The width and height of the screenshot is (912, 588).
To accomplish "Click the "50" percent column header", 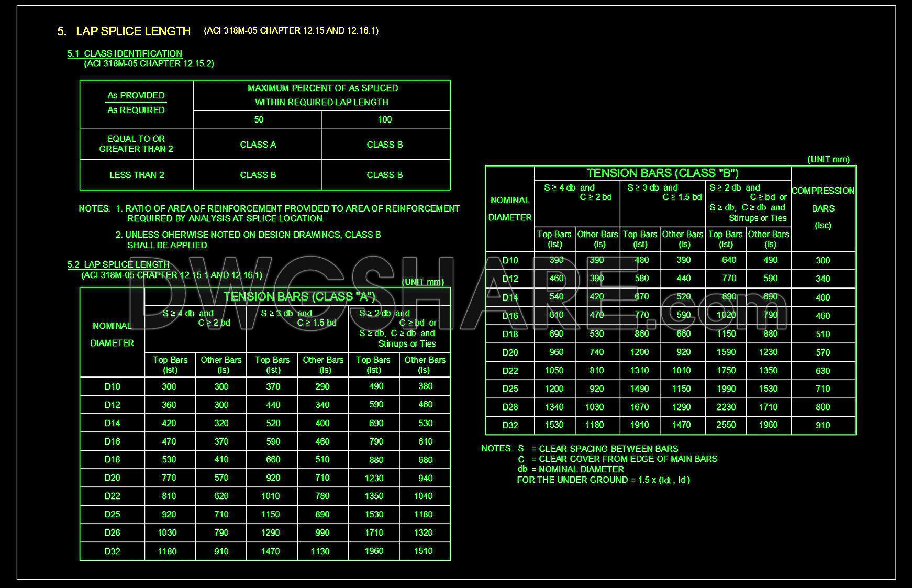I will click(x=259, y=120).
